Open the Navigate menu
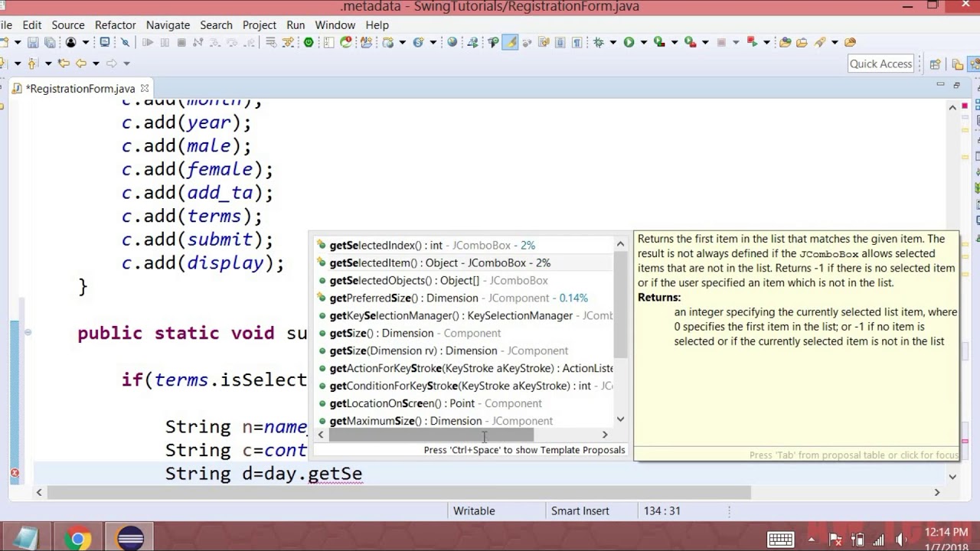Screen dimensions: 980x551 coord(168,24)
